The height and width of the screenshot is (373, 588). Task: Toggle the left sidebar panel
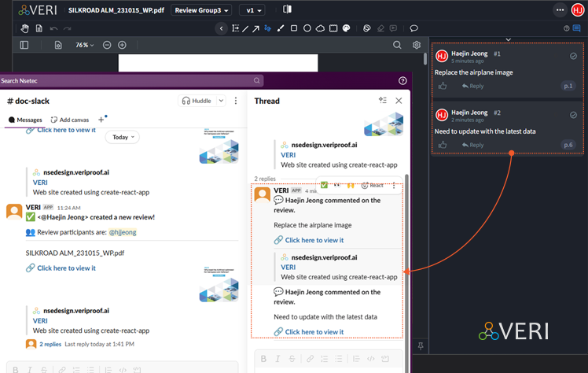pyautogui.click(x=24, y=46)
